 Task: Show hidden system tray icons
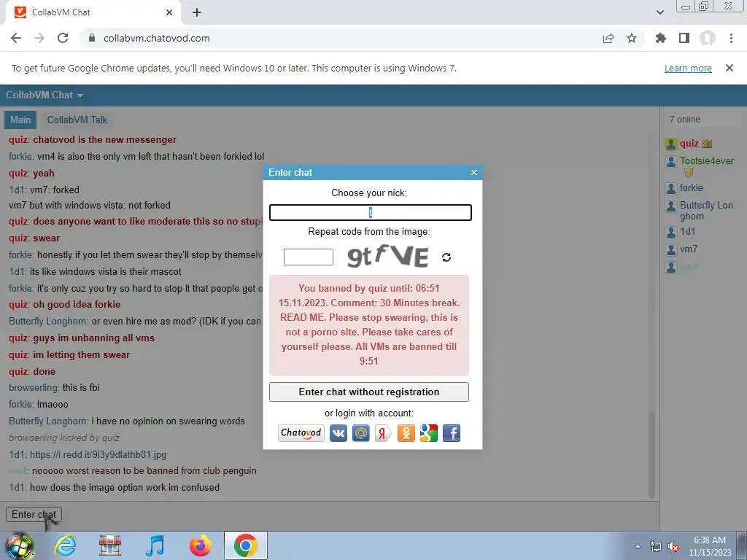pyautogui.click(x=638, y=546)
